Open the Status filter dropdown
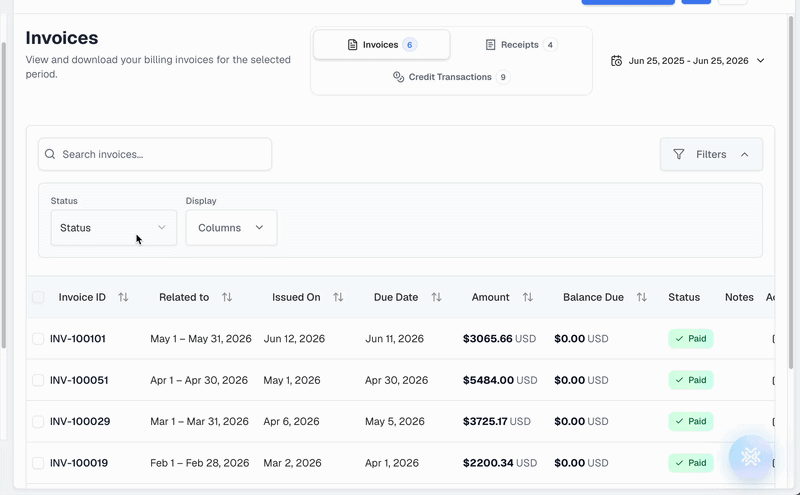This screenshot has width=800, height=495. pos(114,228)
